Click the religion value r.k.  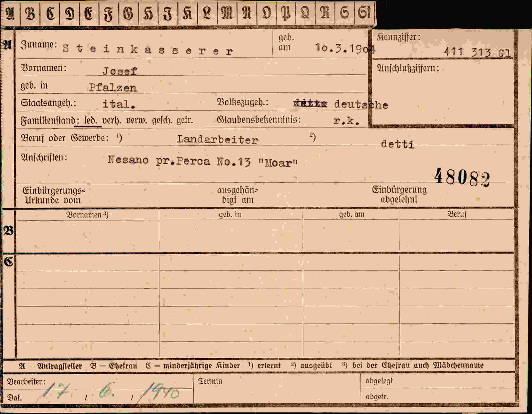coord(346,121)
